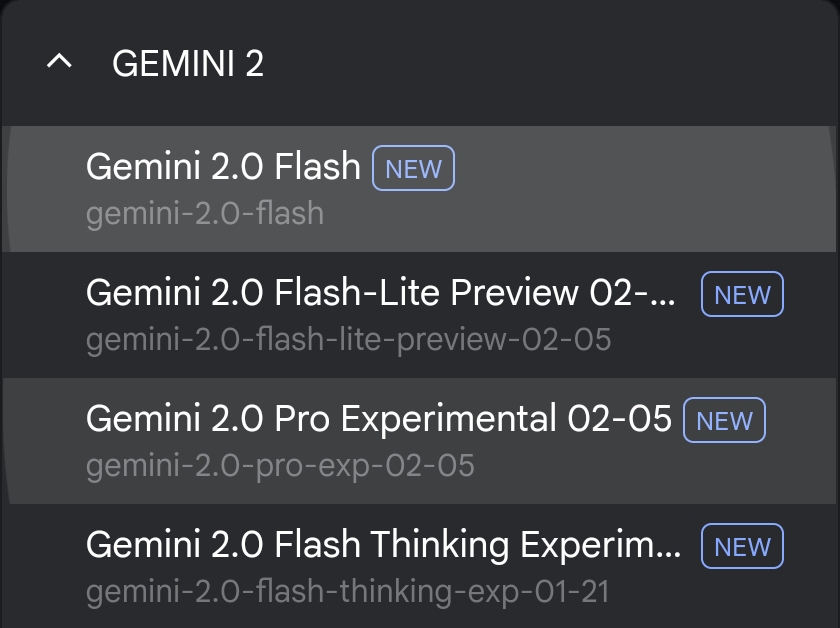
Task: Select Gemini 2.0 Flash Thinking Experimental
Action: [419, 566]
